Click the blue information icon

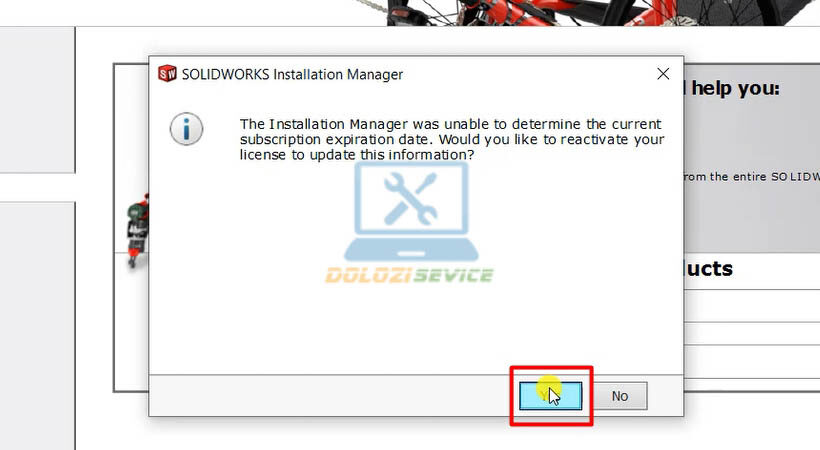tap(186, 129)
